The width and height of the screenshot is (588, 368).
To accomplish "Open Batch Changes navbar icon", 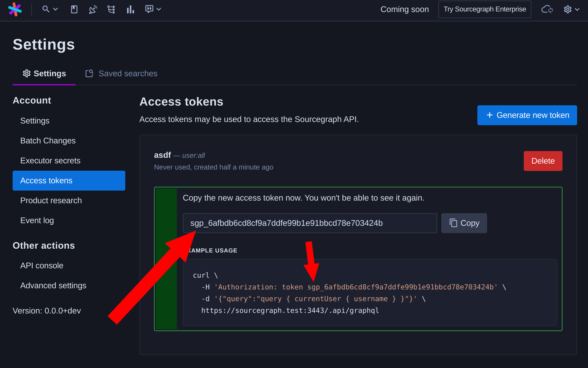I will point(111,9).
